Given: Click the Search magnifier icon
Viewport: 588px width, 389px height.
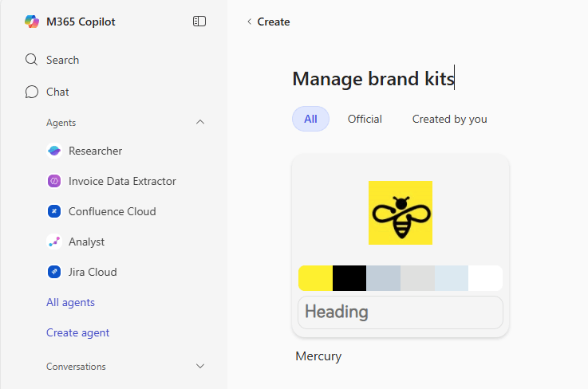Looking at the screenshot, I should click(31, 60).
